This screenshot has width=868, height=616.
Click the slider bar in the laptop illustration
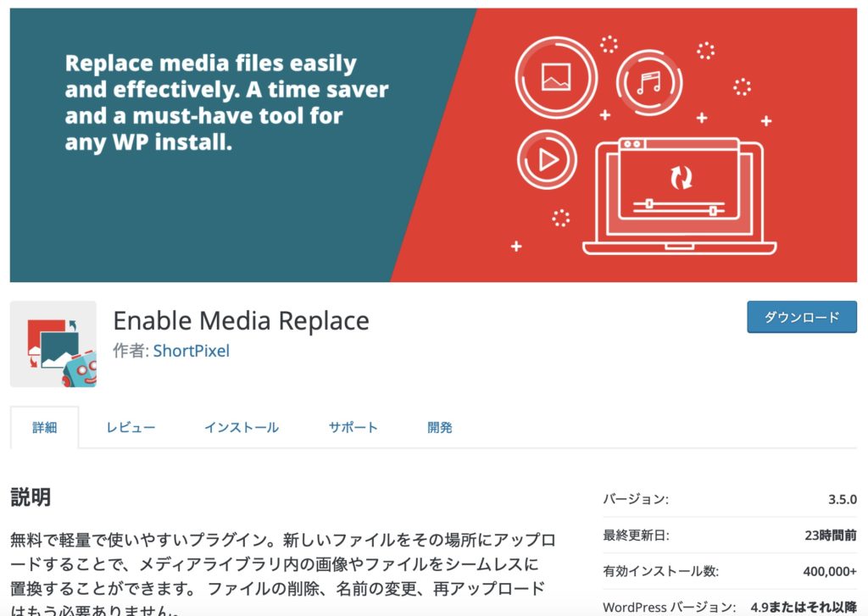680,206
